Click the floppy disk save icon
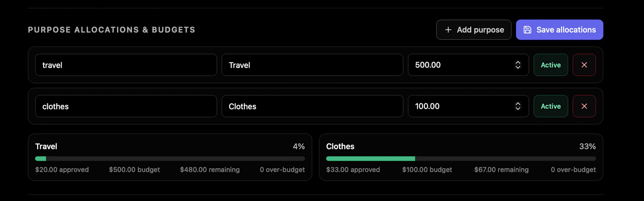The image size is (644, 201). point(527,30)
